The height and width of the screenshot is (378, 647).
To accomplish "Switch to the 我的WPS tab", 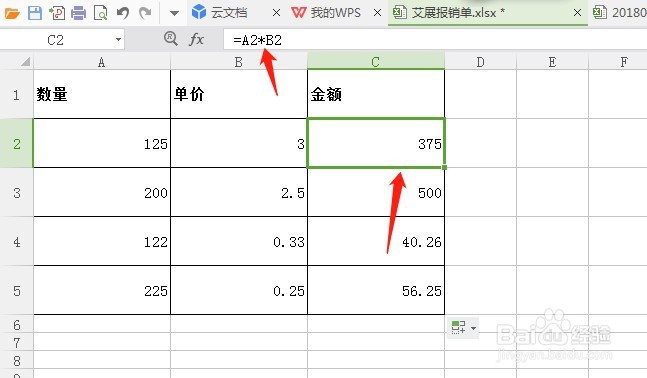I will coord(326,13).
